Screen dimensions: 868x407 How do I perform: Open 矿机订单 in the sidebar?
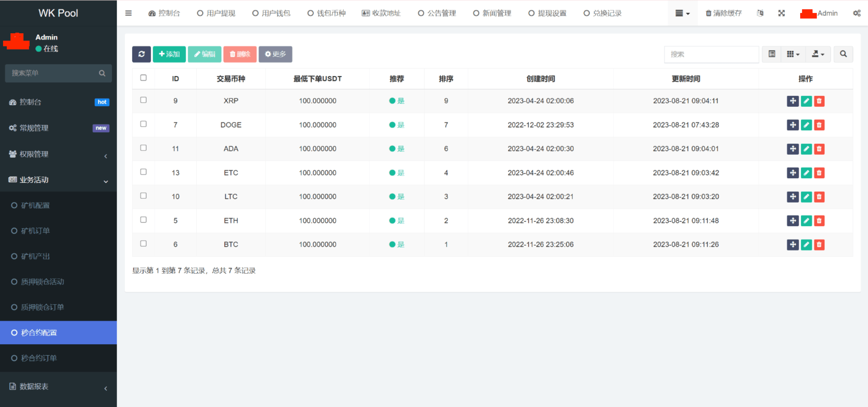[x=36, y=231]
